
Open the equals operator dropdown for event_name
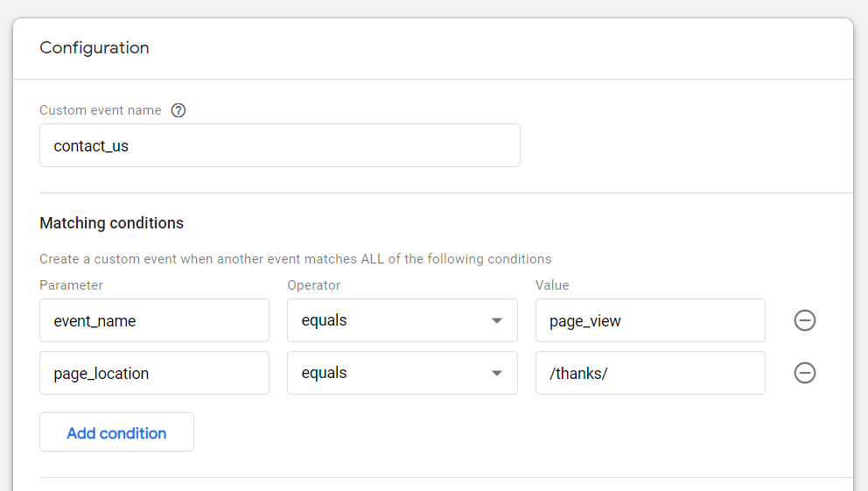tap(402, 320)
